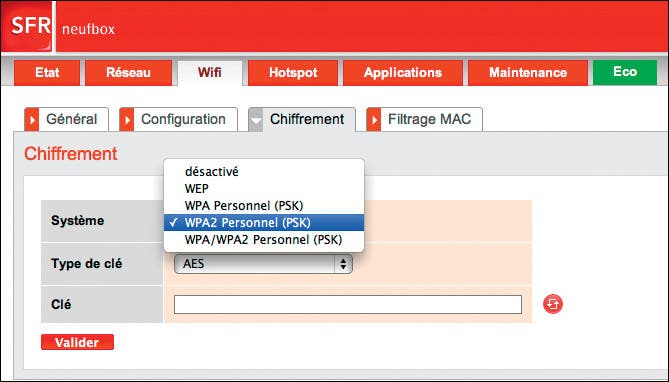Choose WPA2 Personnel (PSK) option

click(x=264, y=222)
